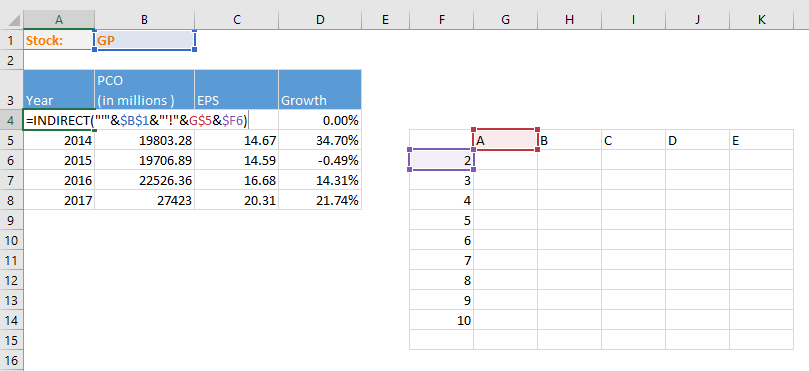This screenshot has height=371, width=809.
Task: Click the 'PCO (in millions)' header cell
Action: click(144, 89)
